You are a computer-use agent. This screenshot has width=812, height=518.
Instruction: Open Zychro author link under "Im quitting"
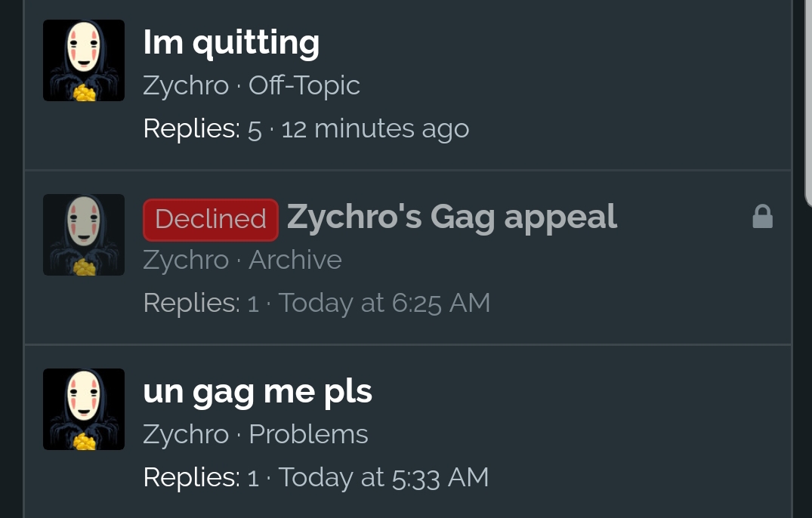(186, 85)
